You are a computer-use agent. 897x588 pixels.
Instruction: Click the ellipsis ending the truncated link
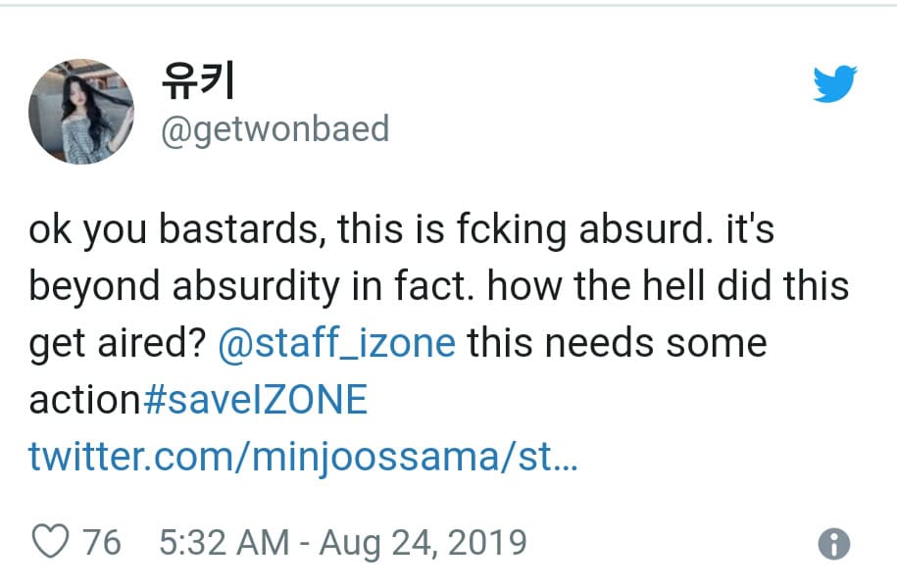click(567, 458)
